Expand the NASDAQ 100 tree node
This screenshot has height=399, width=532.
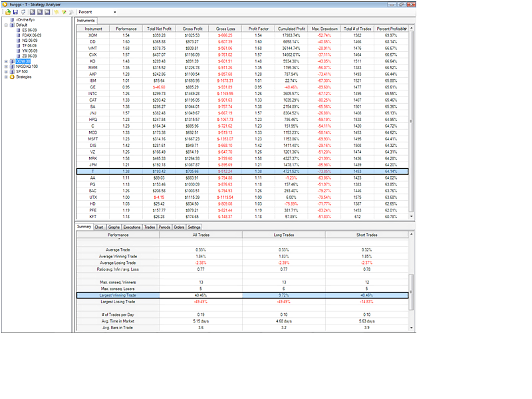pos(6,66)
